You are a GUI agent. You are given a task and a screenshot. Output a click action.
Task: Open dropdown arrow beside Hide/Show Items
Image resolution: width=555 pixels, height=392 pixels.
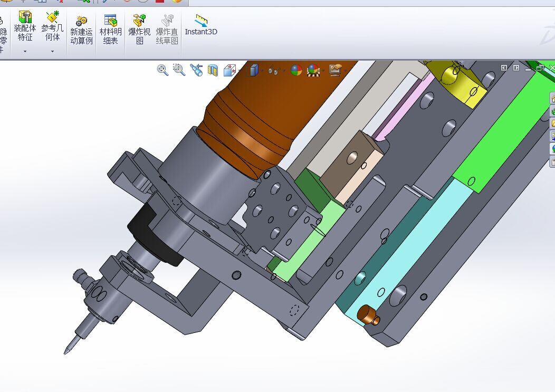(283, 71)
